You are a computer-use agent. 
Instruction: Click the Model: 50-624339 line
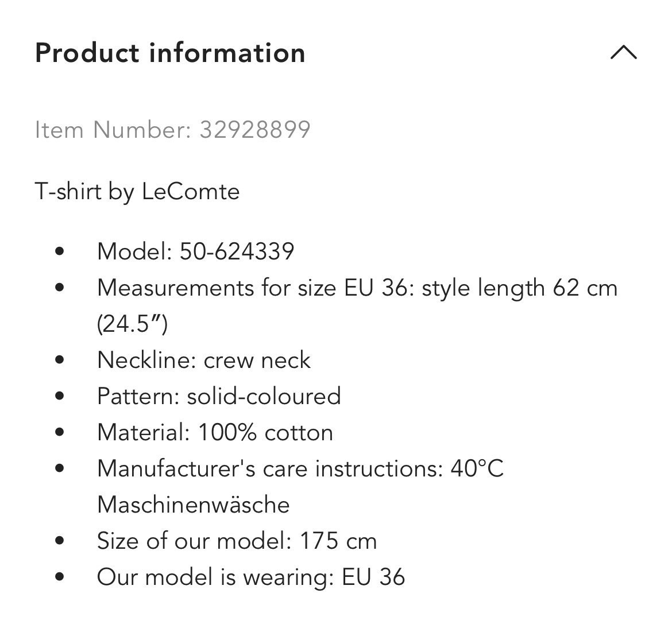[x=195, y=251]
